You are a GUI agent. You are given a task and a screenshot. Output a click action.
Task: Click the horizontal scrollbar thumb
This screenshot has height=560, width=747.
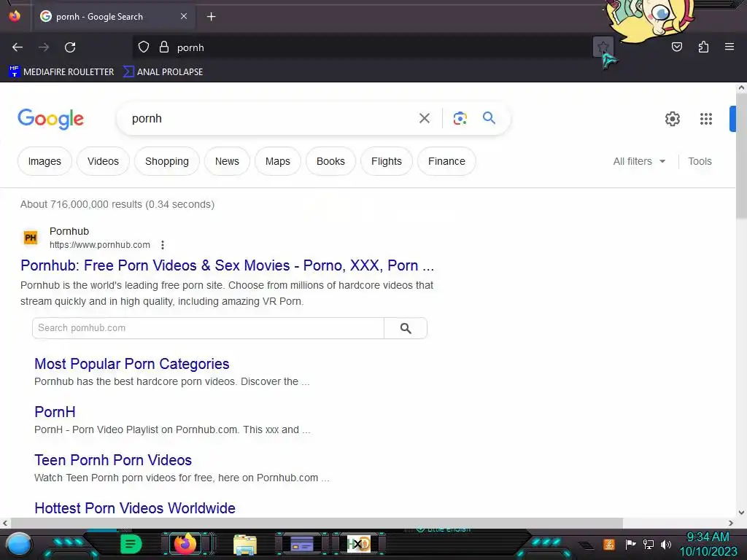coord(317,523)
